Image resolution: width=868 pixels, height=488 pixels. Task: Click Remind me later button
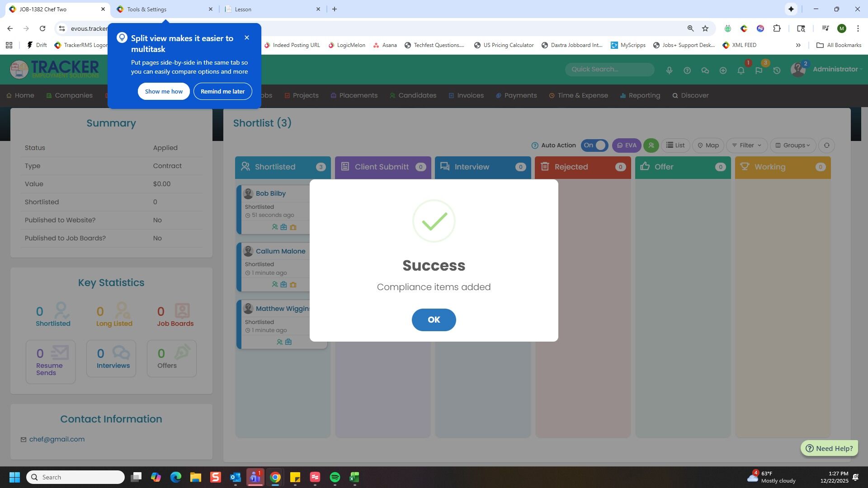pos(222,92)
